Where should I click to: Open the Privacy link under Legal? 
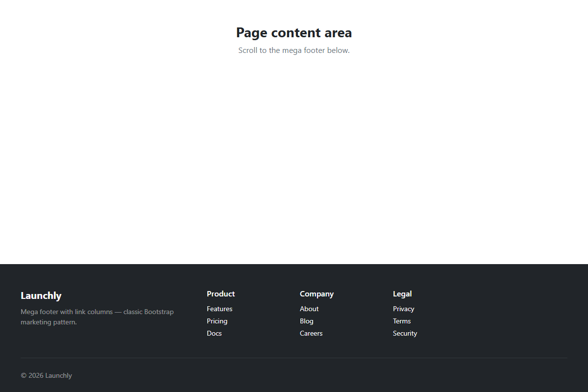pyautogui.click(x=404, y=309)
